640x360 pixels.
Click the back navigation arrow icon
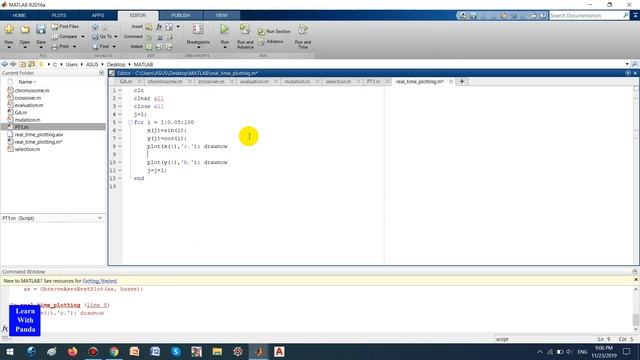[x=4, y=64]
